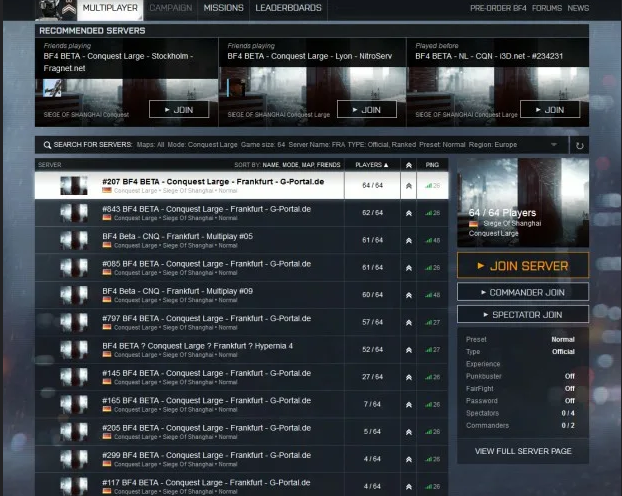Click favorite icon for #843 server row
Image resolution: width=622 pixels, height=496 pixels.
(409, 213)
